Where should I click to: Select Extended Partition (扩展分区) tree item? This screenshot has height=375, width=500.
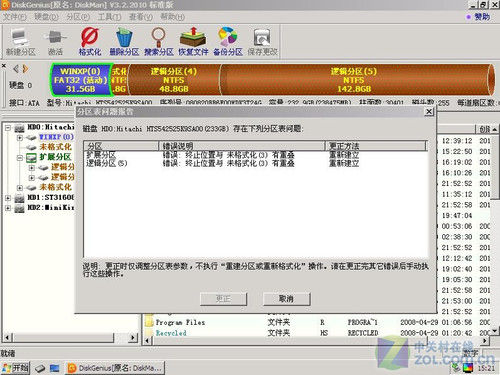[55, 157]
